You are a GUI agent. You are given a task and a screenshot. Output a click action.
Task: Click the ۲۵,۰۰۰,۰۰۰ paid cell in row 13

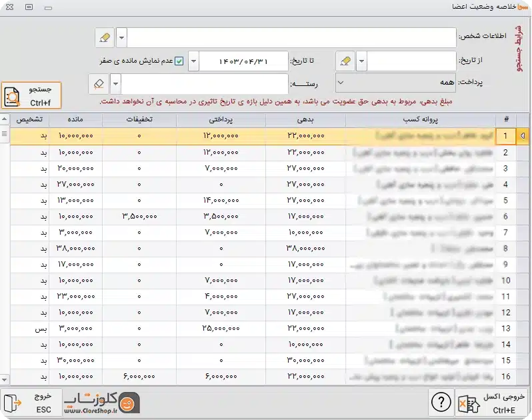tap(221, 329)
